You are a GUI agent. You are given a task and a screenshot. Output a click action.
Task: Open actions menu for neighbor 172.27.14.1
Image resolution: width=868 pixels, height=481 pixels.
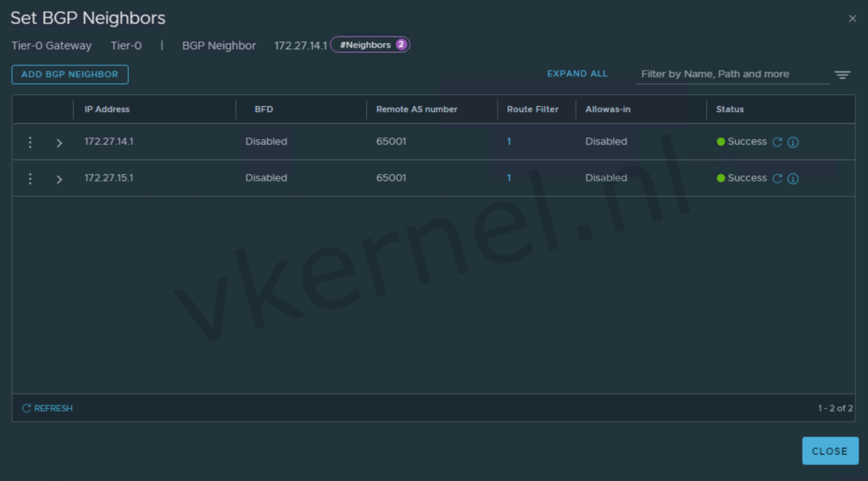point(31,143)
